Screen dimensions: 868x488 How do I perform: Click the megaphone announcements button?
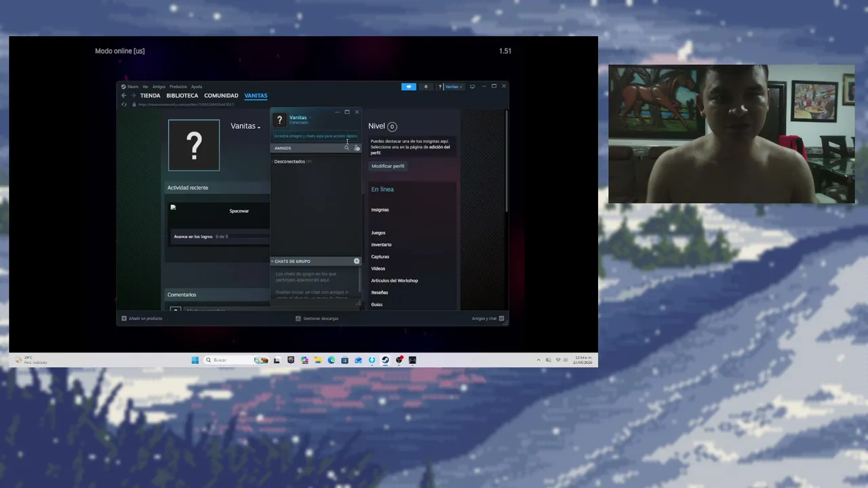coord(408,87)
